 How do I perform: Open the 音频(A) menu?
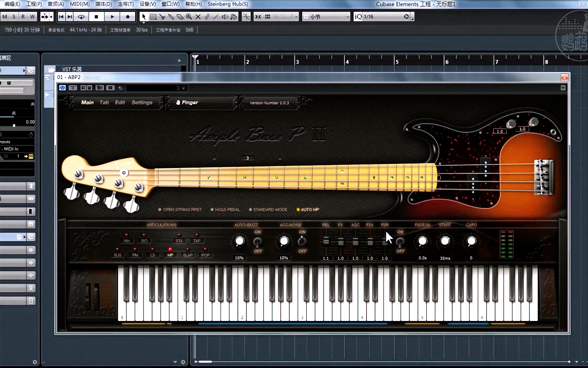click(56, 4)
